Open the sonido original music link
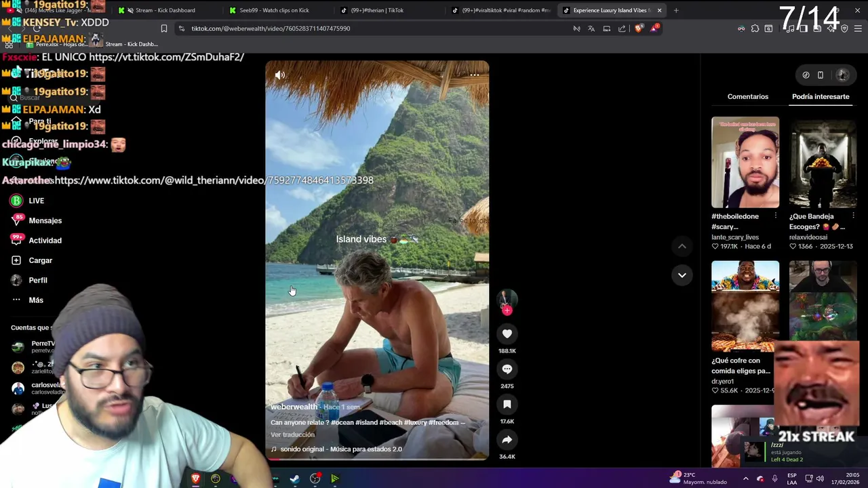Image resolution: width=868 pixels, height=488 pixels. pos(336,449)
